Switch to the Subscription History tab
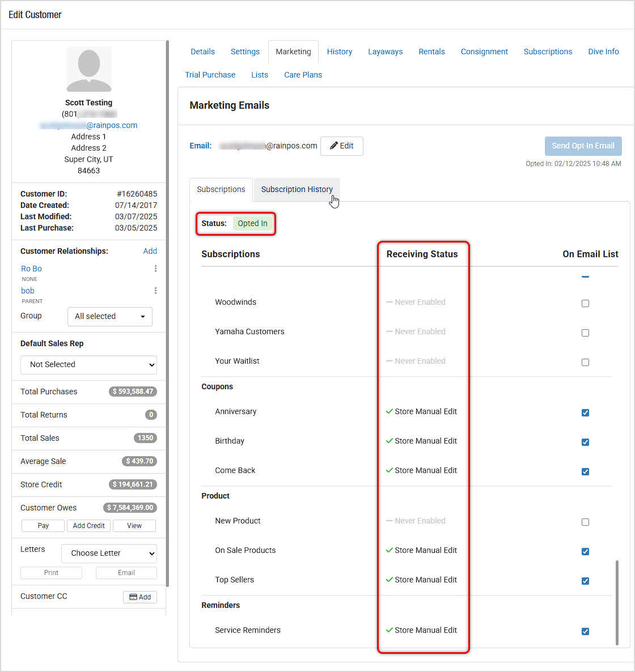Screen dimensions: 635x672 tap(297, 189)
